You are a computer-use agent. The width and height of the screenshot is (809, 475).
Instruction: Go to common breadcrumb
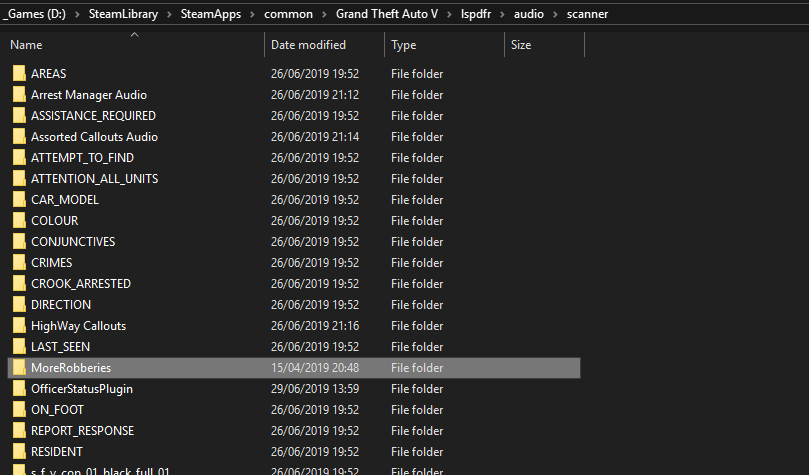(x=288, y=14)
